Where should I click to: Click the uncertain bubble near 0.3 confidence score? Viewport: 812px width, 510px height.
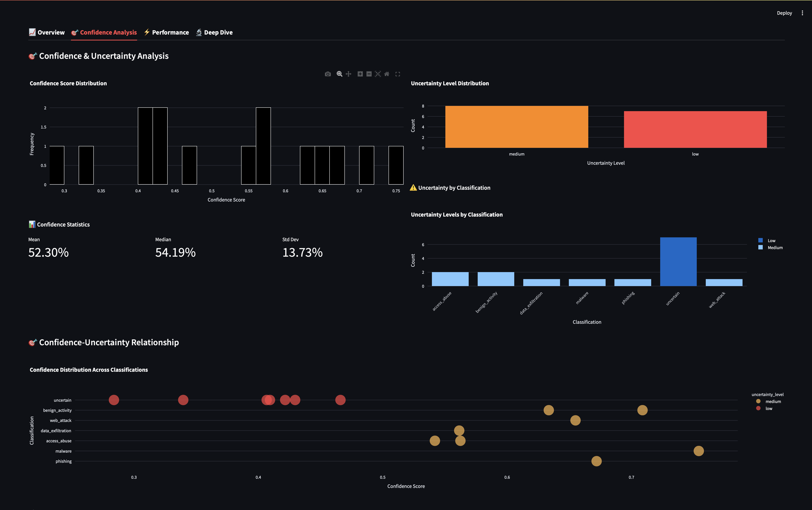click(x=114, y=400)
